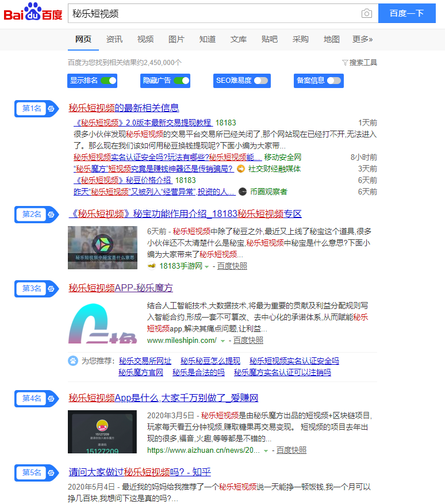Open 更多» menu in navigation

click(362, 40)
